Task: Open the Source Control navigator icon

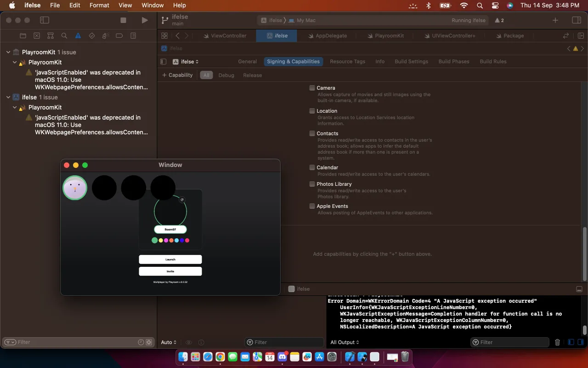Action: (37, 35)
